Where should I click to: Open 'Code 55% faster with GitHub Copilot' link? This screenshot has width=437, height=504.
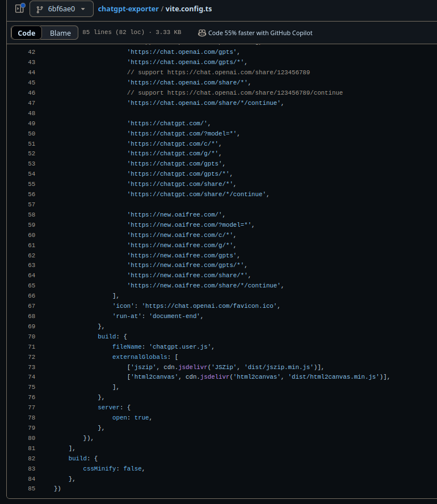pyautogui.click(x=260, y=33)
